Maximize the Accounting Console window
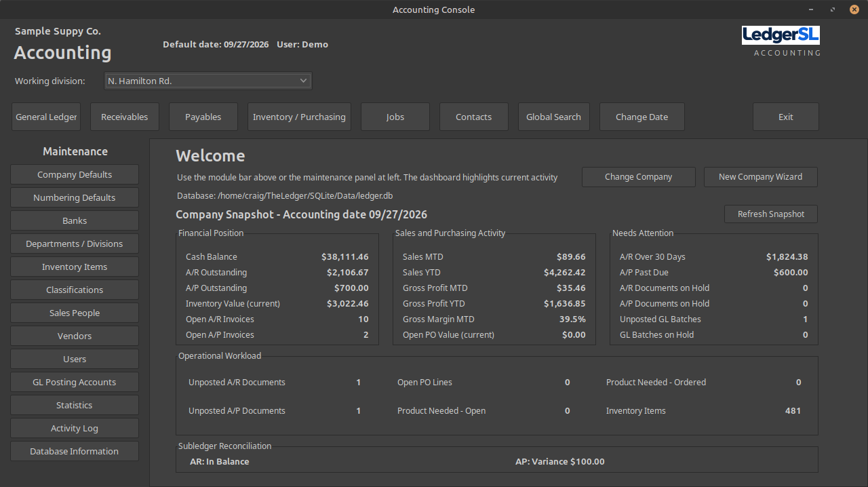The image size is (868, 487). 833,9
